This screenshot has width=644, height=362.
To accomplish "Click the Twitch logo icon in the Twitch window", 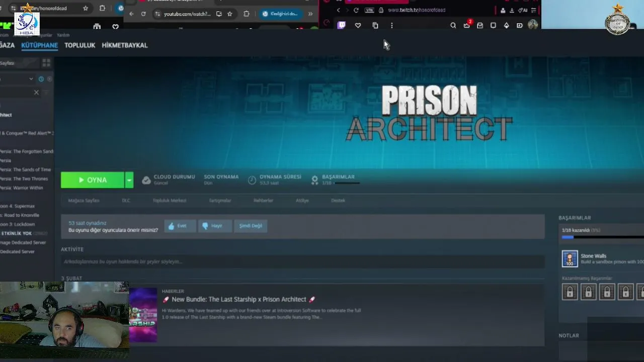I will (x=342, y=25).
